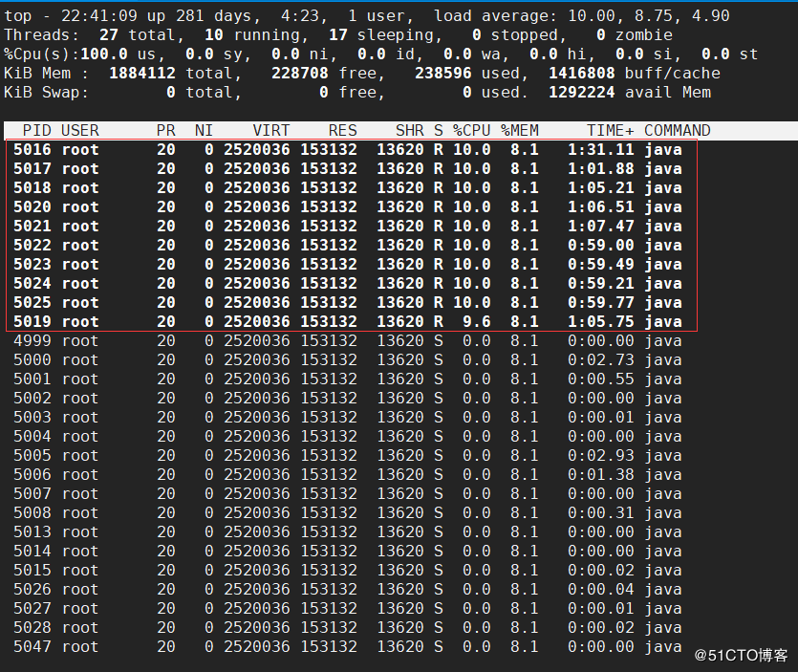Click TIME+ value 1:31.11
The width and height of the screenshot is (798, 672).
[x=601, y=150]
